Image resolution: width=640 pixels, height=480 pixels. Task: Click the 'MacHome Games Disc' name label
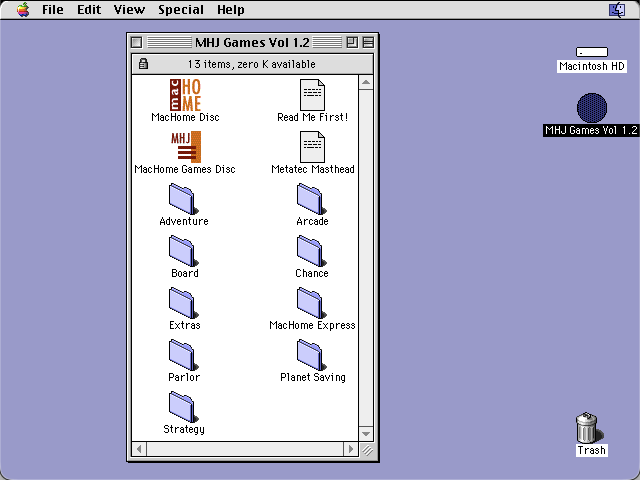185,169
